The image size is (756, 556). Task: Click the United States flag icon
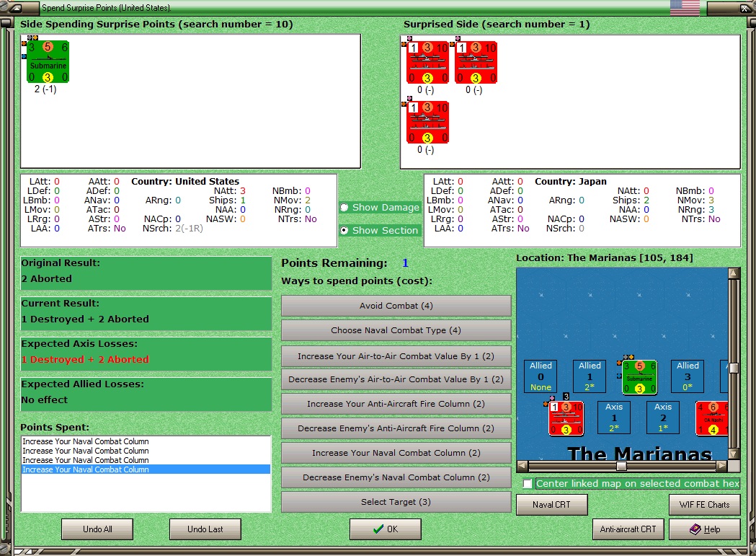pyautogui.click(x=685, y=8)
